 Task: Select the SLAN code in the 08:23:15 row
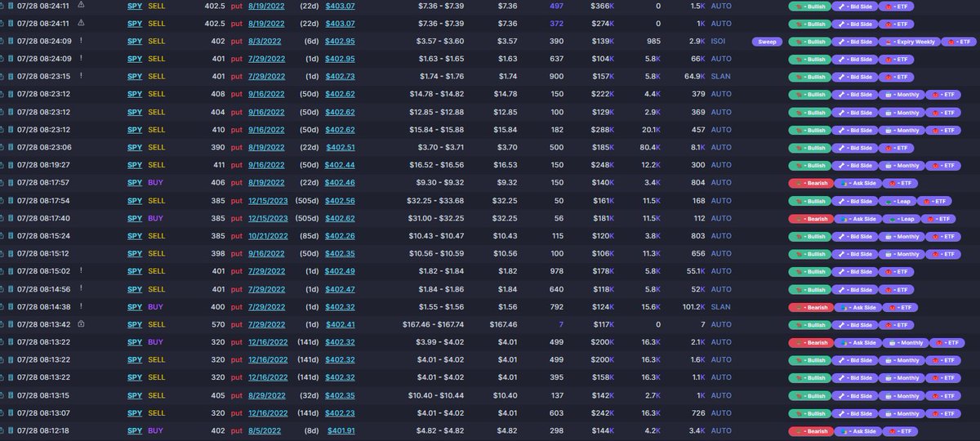(721, 76)
